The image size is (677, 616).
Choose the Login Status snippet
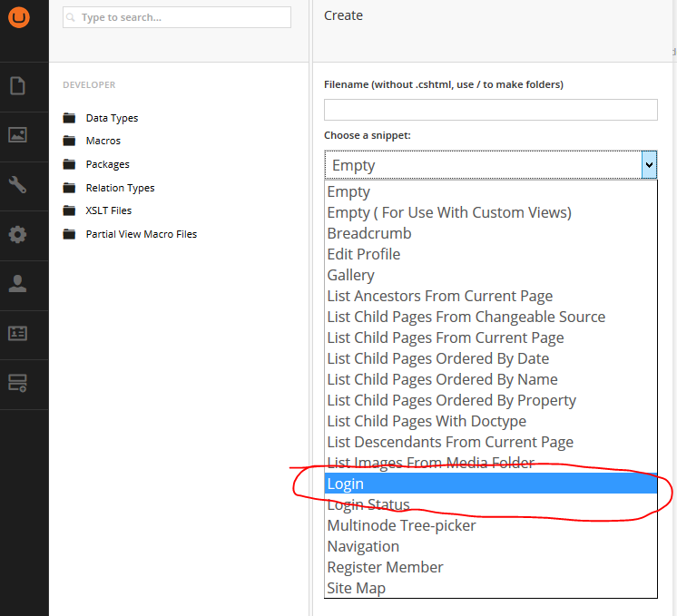(491, 504)
